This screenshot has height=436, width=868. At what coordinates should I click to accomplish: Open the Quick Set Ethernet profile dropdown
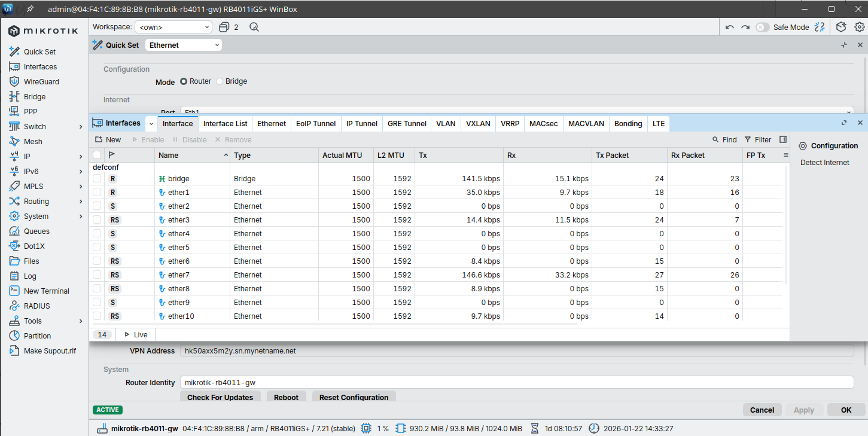click(184, 45)
